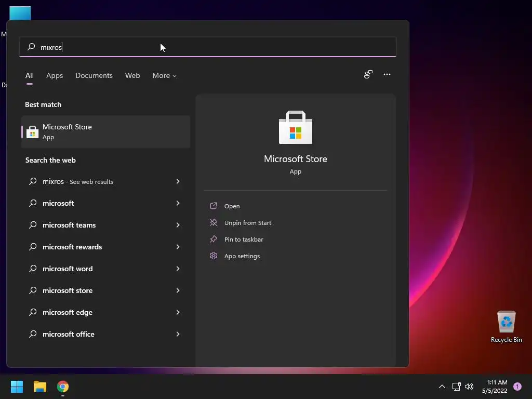The height and width of the screenshot is (399, 532).
Task: Expand arrow next to microsoft teams
Action: pyautogui.click(x=178, y=225)
